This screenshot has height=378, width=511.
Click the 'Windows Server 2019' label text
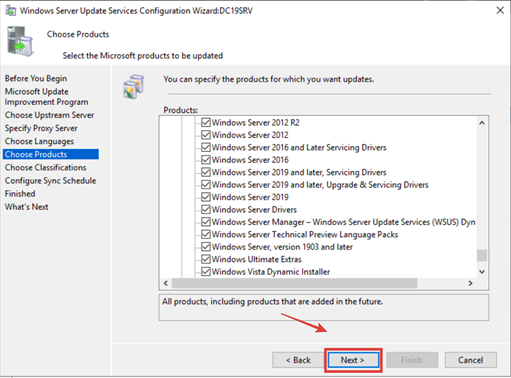[x=250, y=197]
